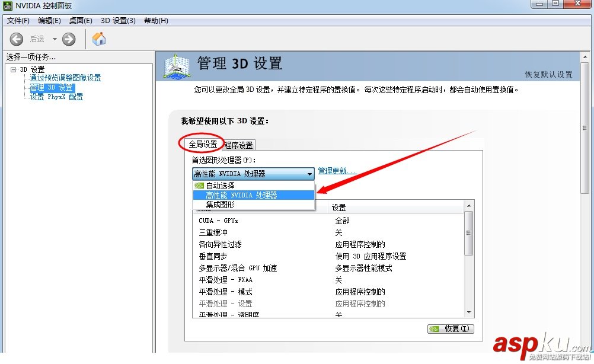This screenshot has width=594, height=364.
Task: Click the 恢复(T) button
Action: click(451, 329)
